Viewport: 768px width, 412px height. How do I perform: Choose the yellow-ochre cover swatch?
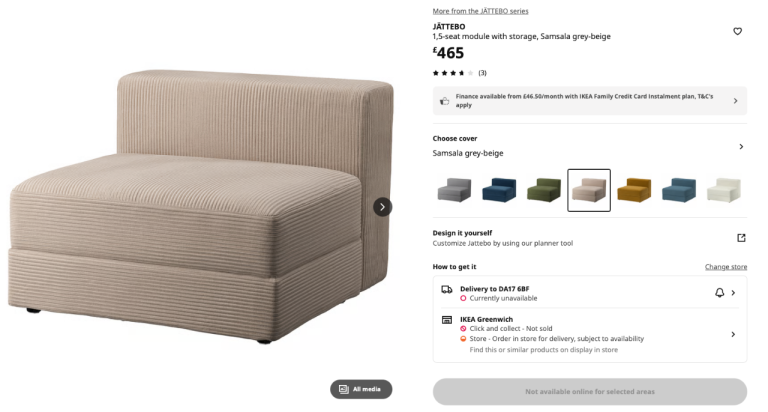point(634,190)
